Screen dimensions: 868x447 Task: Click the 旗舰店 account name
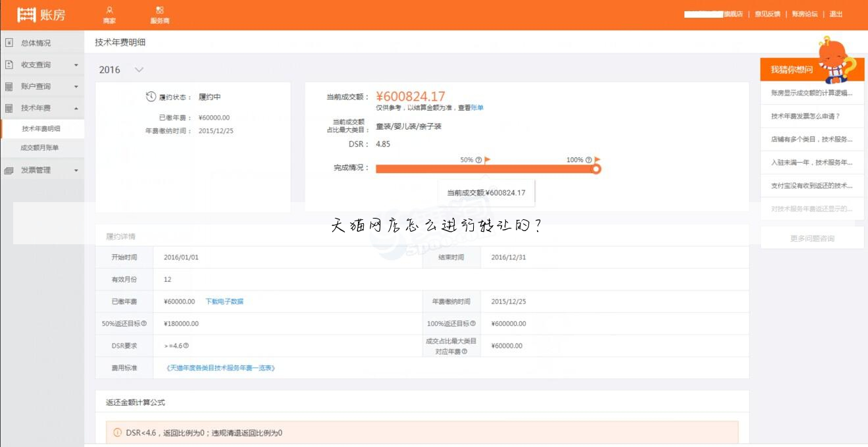point(714,14)
